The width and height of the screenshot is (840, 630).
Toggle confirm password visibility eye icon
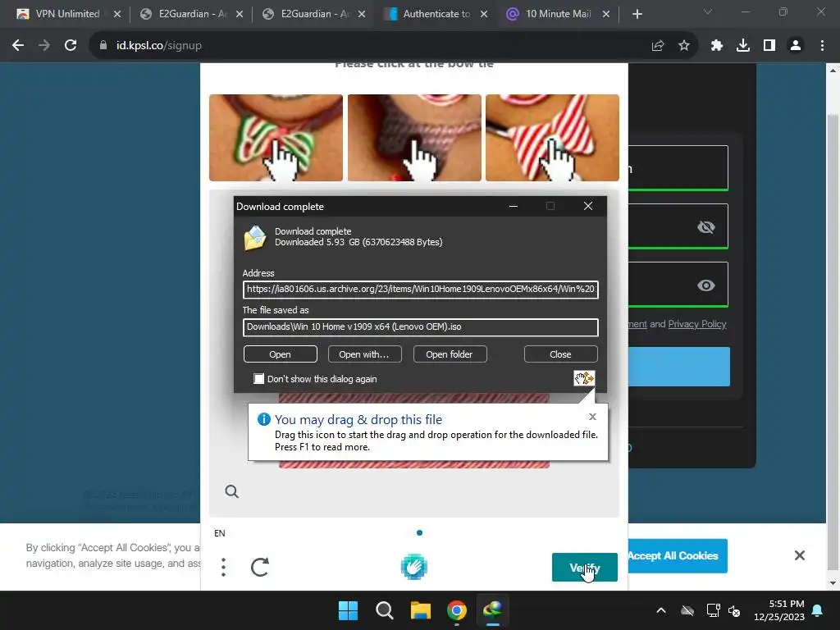point(705,285)
